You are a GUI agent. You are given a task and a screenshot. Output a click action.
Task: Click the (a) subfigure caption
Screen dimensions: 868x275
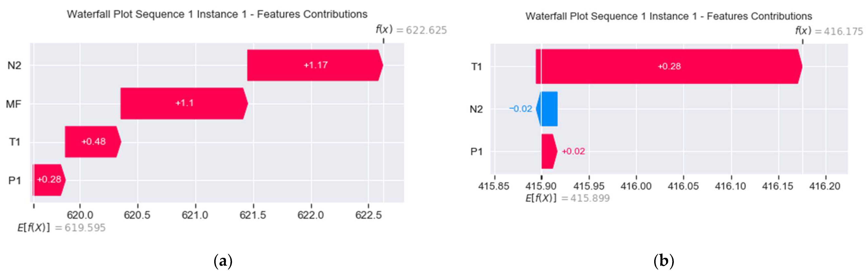point(223,261)
